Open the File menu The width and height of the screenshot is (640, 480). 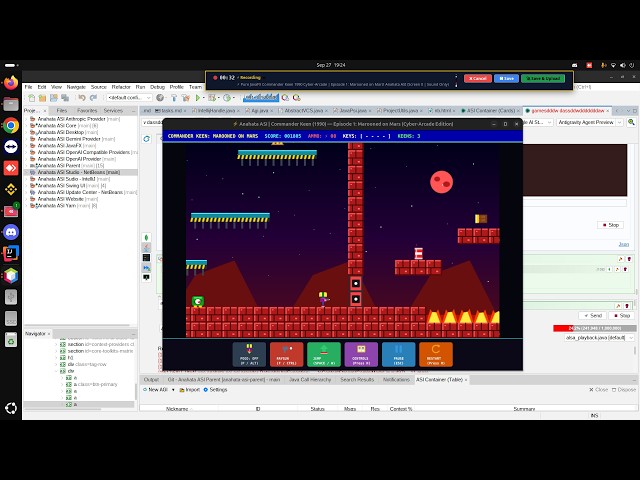[28, 87]
